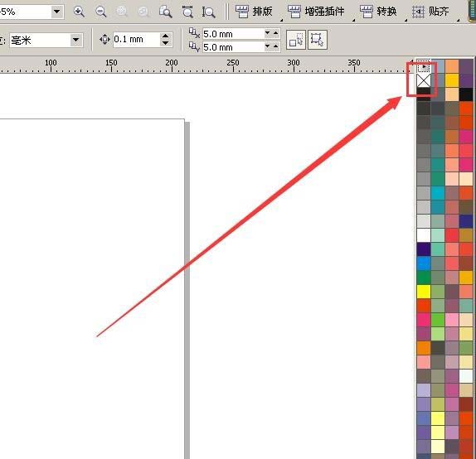The height and width of the screenshot is (459, 476).
Task: Increase the duplicate Y distance value
Action: pos(275,46)
